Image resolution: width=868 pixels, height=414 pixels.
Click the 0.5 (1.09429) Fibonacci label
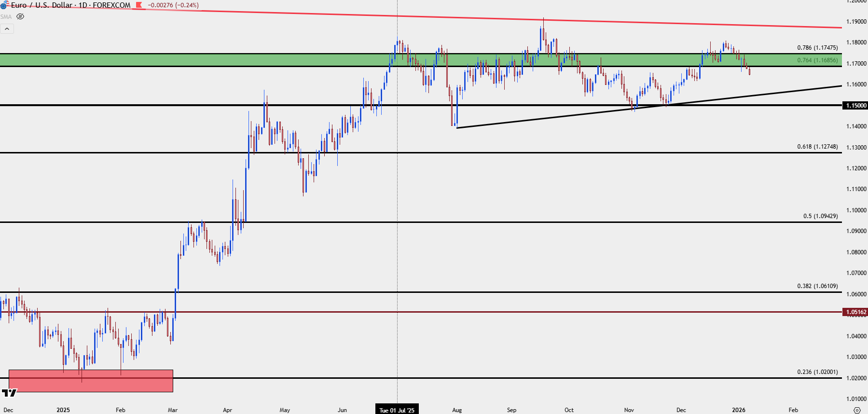pos(820,216)
